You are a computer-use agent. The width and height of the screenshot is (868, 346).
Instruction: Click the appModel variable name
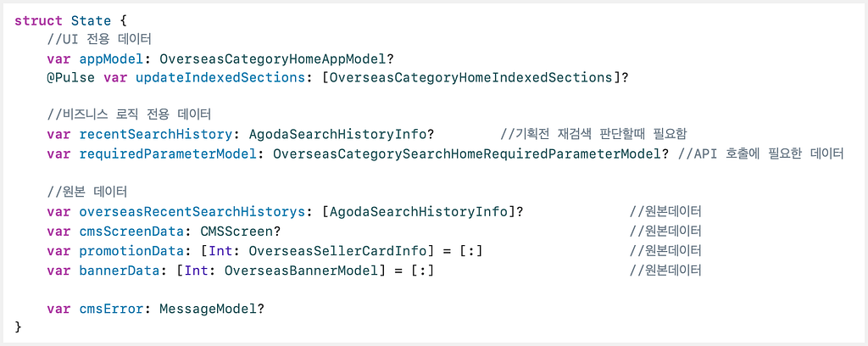pos(111,59)
